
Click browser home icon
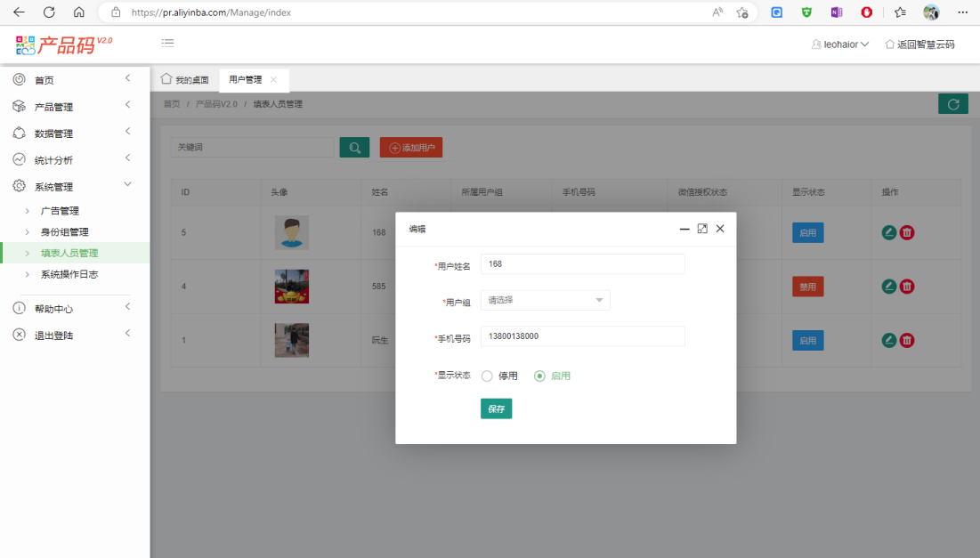[79, 12]
